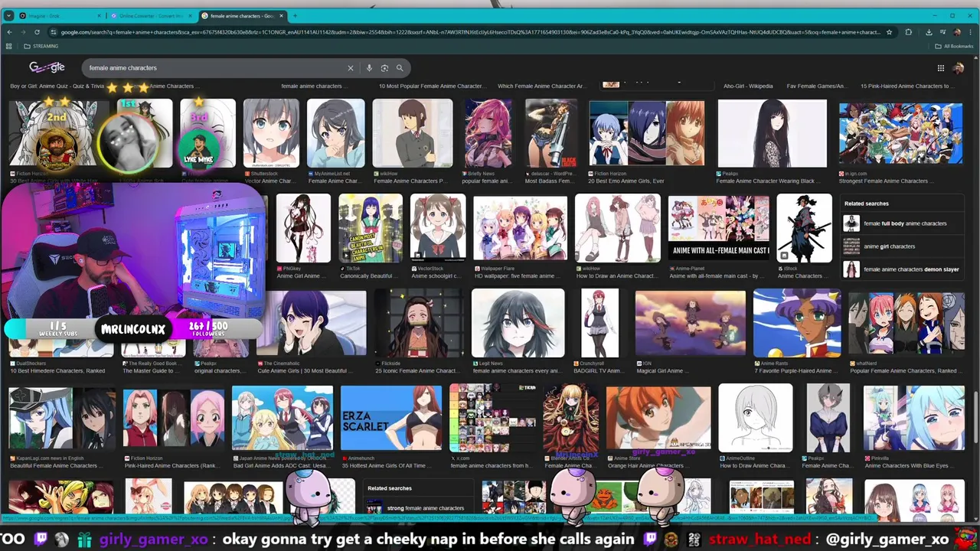Open the popular female anime Briefly News image
This screenshot has height=551, width=980.
[x=488, y=133]
